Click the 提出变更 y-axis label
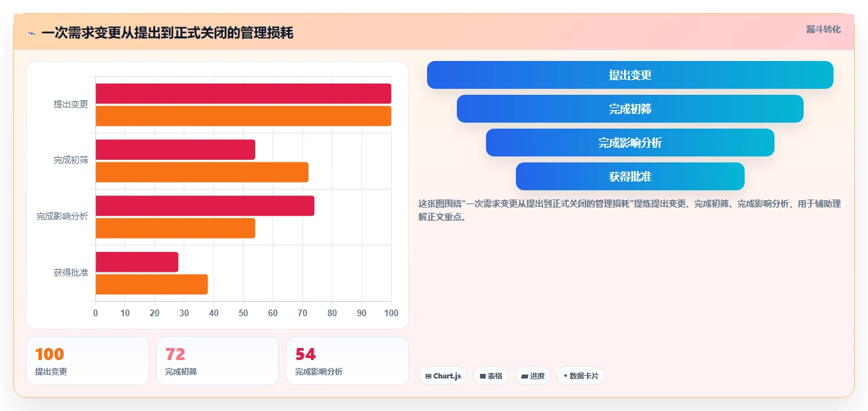The image size is (868, 411). 71,104
